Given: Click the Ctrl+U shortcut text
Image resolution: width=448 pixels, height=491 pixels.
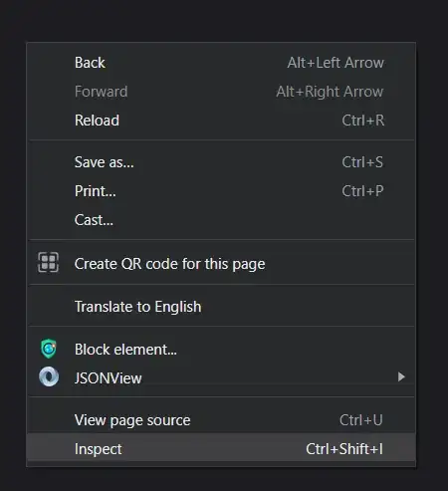Looking at the screenshot, I should [361, 420].
